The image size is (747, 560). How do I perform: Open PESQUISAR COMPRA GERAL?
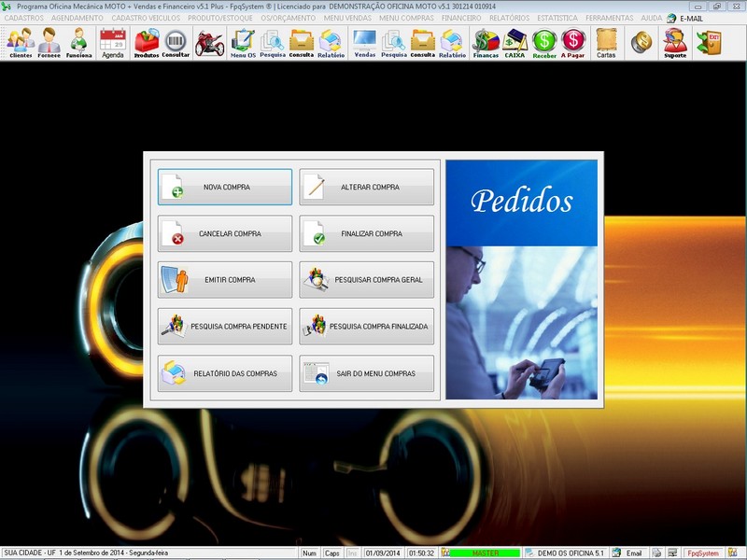(x=366, y=280)
